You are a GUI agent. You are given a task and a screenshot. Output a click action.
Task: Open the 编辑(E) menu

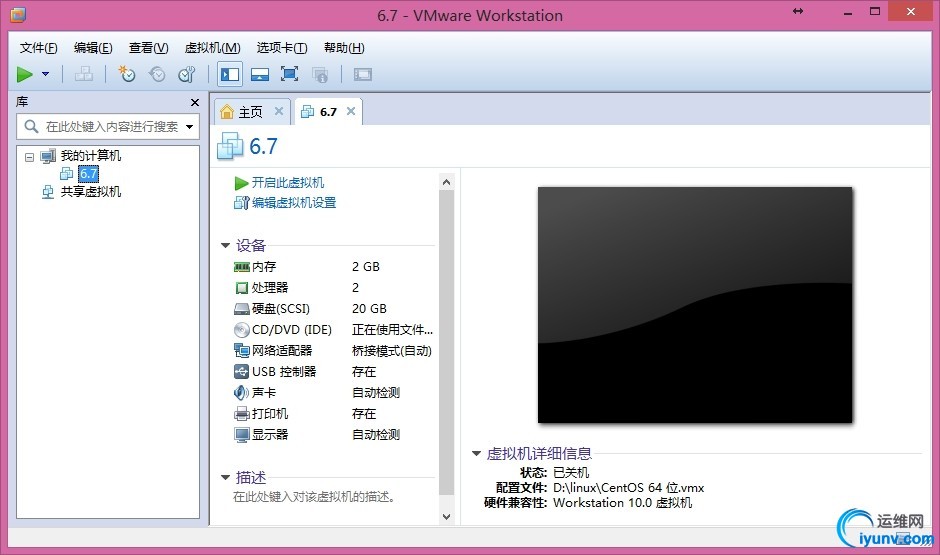[x=93, y=48]
